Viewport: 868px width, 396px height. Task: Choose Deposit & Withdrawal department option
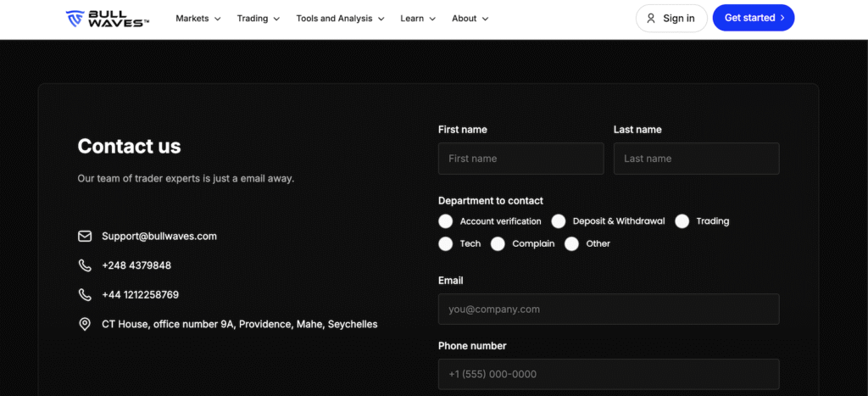(559, 221)
